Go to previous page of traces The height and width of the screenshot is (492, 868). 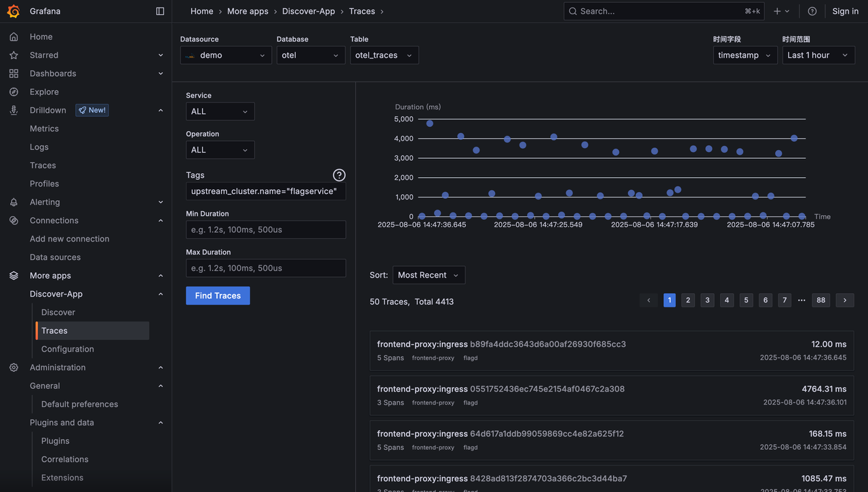[x=648, y=300]
